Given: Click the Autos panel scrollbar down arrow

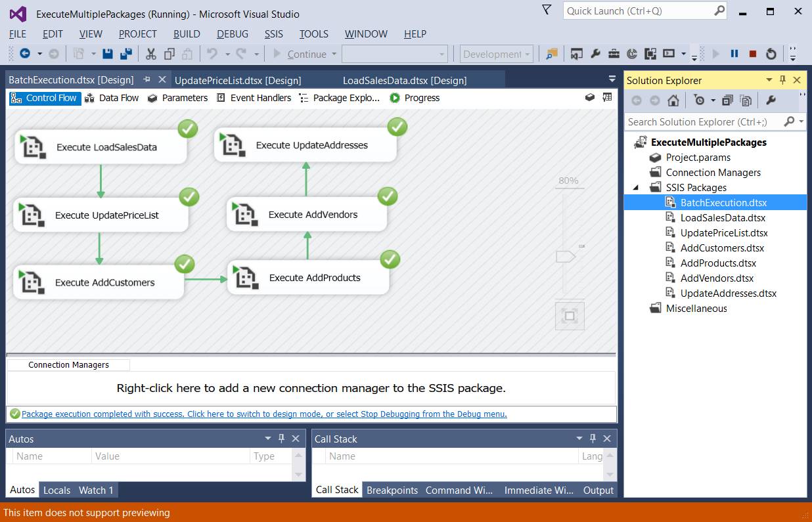Looking at the screenshot, I should pos(299,474).
